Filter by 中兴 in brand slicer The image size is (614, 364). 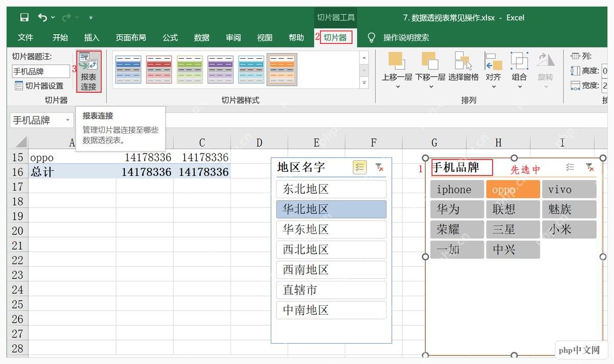coord(513,249)
